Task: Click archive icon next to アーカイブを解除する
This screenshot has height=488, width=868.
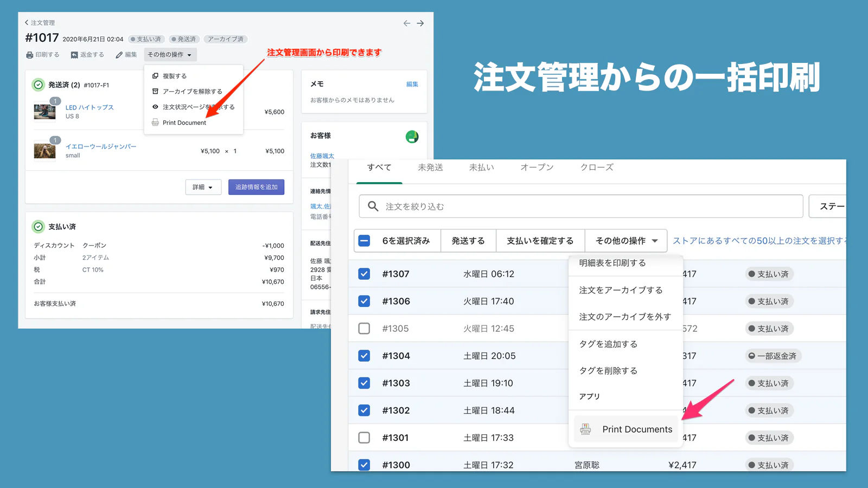Action: pyautogui.click(x=155, y=91)
